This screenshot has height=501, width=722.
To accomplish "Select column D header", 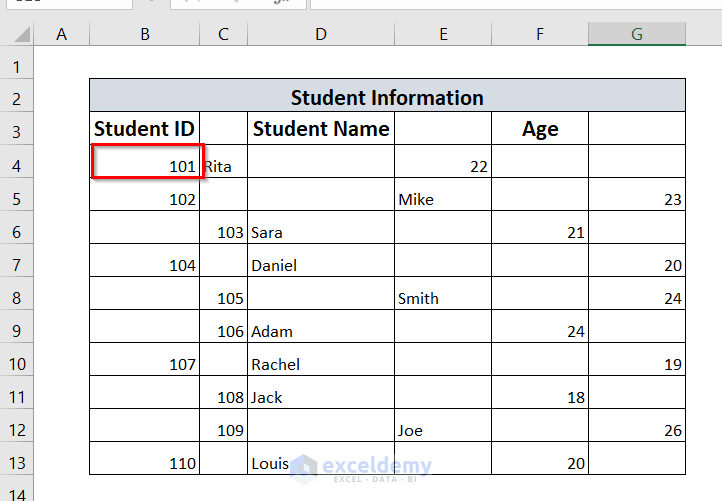I will tap(321, 34).
